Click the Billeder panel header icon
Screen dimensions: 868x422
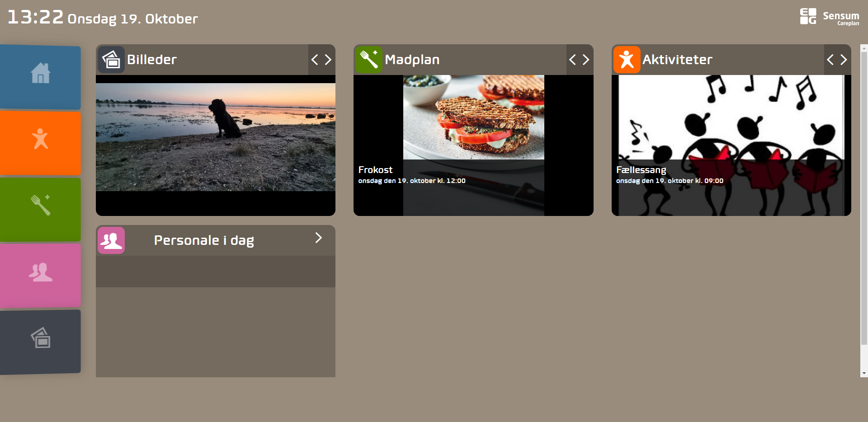[111, 60]
